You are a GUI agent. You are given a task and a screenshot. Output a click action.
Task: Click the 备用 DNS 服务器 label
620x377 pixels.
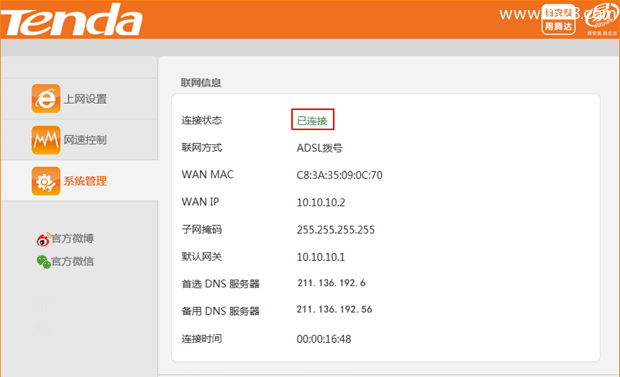pyautogui.click(x=220, y=311)
